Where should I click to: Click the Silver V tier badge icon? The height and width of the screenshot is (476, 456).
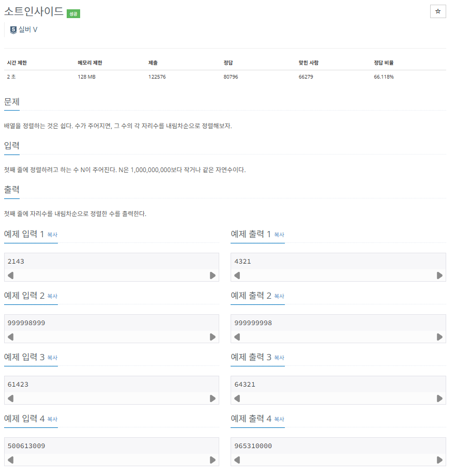[13, 30]
